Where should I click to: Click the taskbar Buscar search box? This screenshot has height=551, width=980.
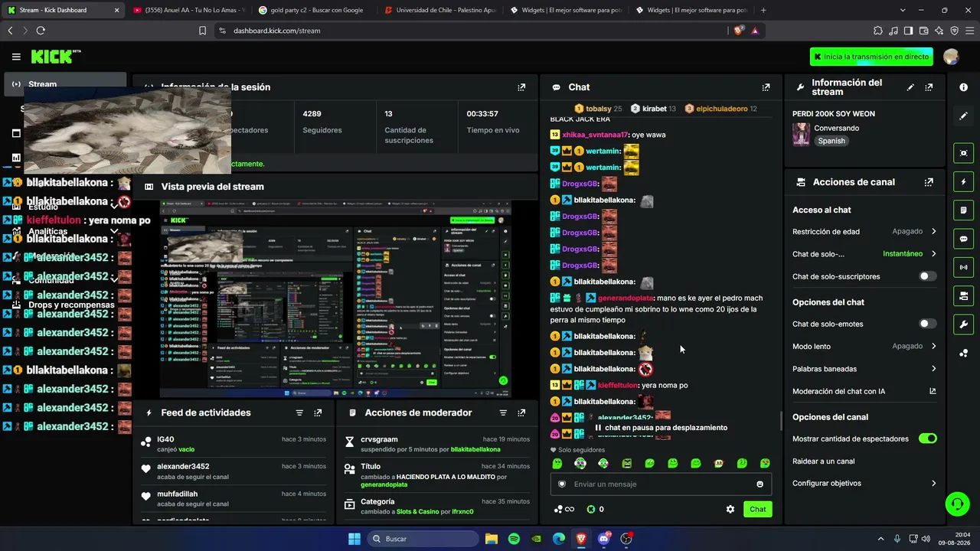click(421, 539)
